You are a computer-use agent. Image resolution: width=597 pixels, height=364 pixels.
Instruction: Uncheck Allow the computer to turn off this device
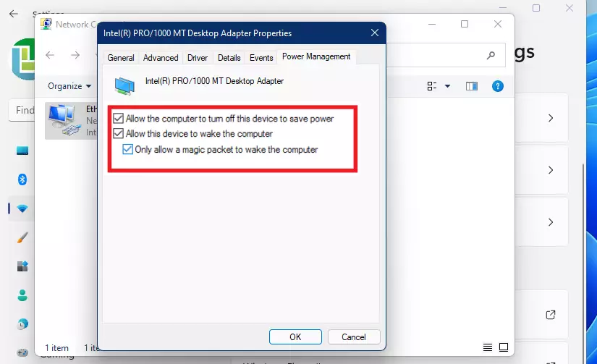[x=118, y=119]
